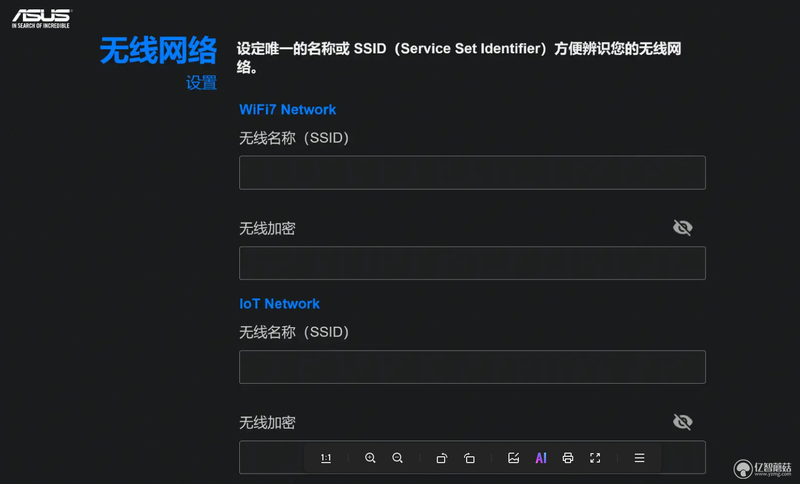
Task: Enter fullscreen view
Action: (595, 458)
